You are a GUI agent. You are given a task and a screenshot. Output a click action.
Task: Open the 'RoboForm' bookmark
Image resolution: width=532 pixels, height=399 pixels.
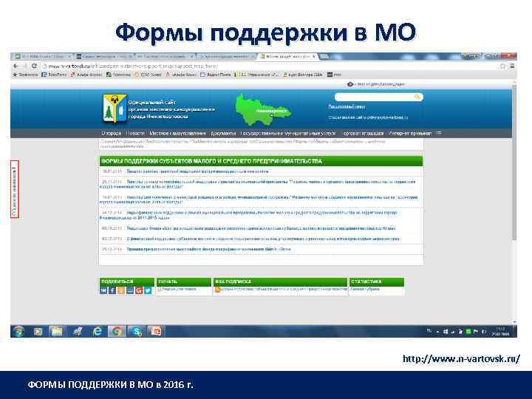[54, 75]
